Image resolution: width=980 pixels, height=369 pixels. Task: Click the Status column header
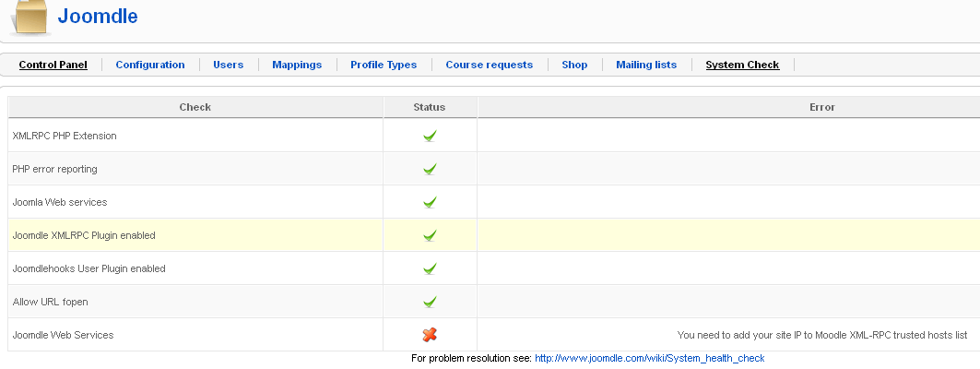click(430, 107)
